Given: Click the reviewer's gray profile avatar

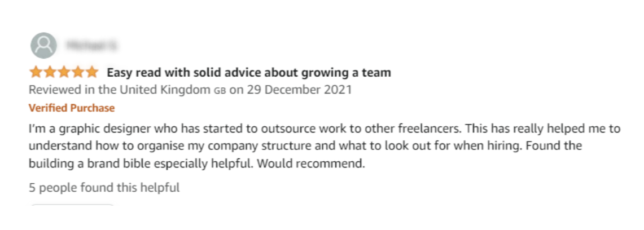Looking at the screenshot, I should 43,45.
